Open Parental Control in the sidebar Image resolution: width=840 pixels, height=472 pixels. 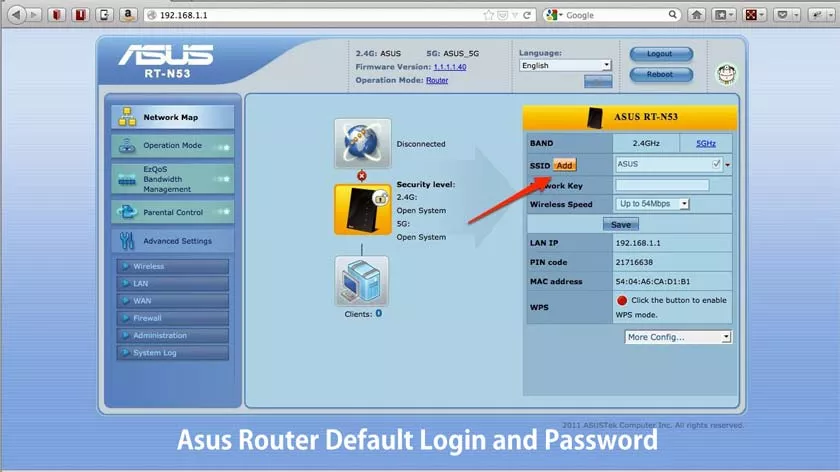tap(172, 212)
